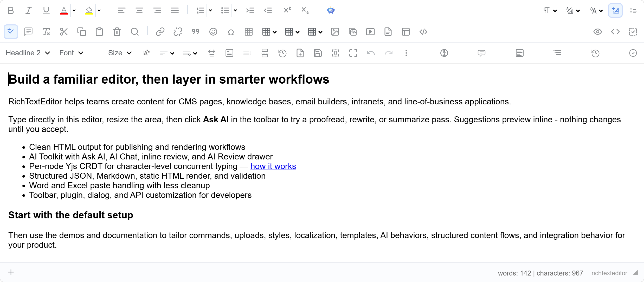Insert a bulleted list
This screenshot has height=282, width=644.
coord(225,10)
